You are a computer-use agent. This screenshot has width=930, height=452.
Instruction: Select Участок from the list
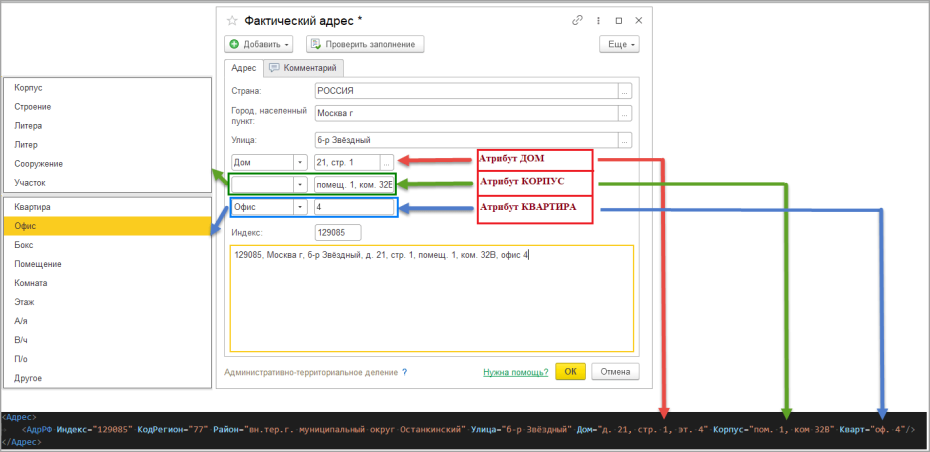(107, 183)
